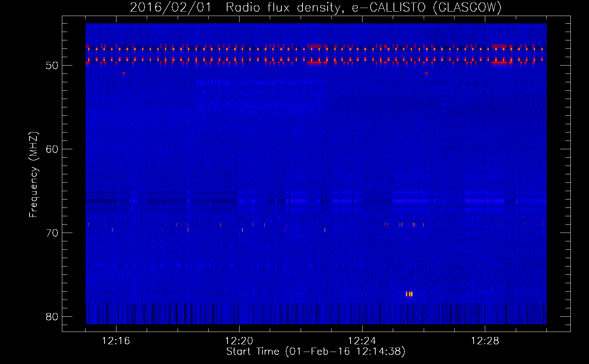Click the 80 frequency tick label
The image size is (589, 364).
coord(52,317)
